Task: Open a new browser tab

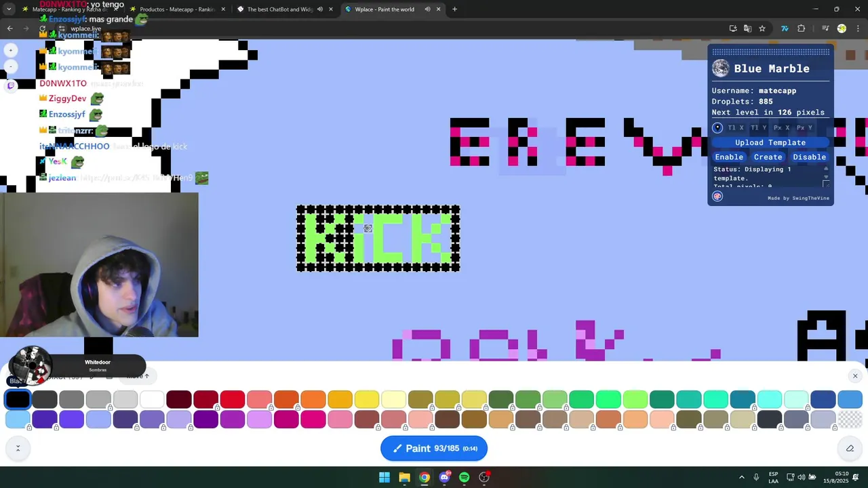Action: tap(454, 9)
